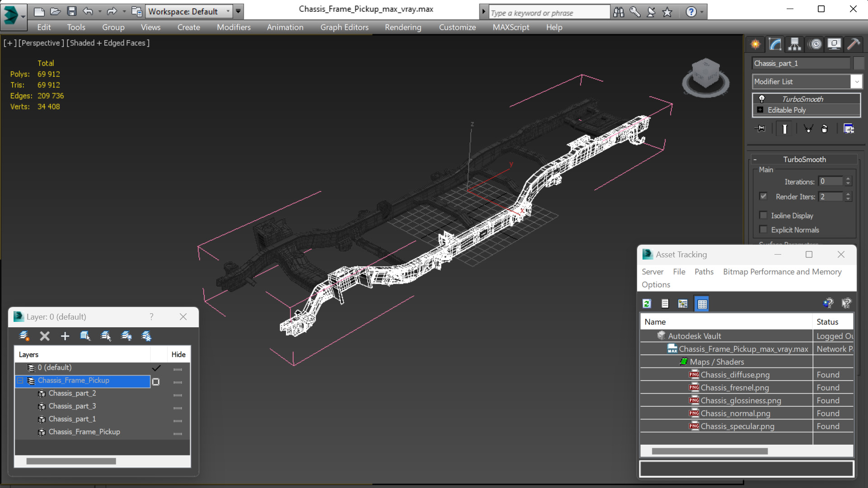Open the Modifier List dropdown
868x488 pixels.
(x=856, y=82)
